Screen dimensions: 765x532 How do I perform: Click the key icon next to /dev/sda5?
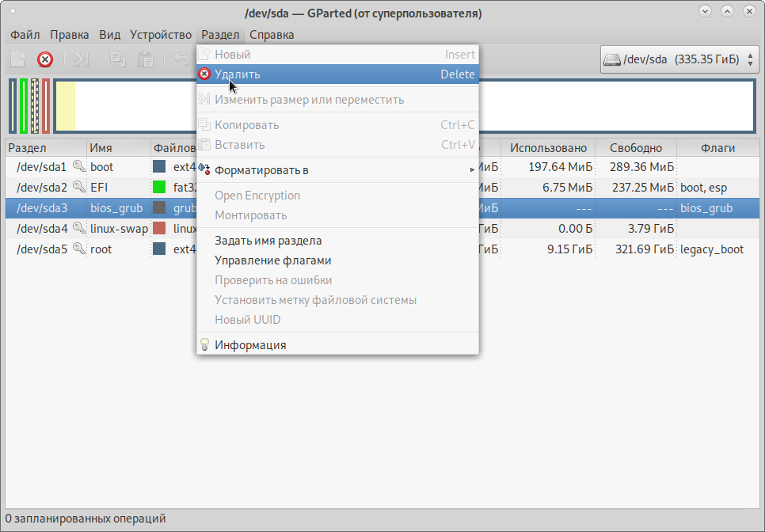click(x=78, y=249)
